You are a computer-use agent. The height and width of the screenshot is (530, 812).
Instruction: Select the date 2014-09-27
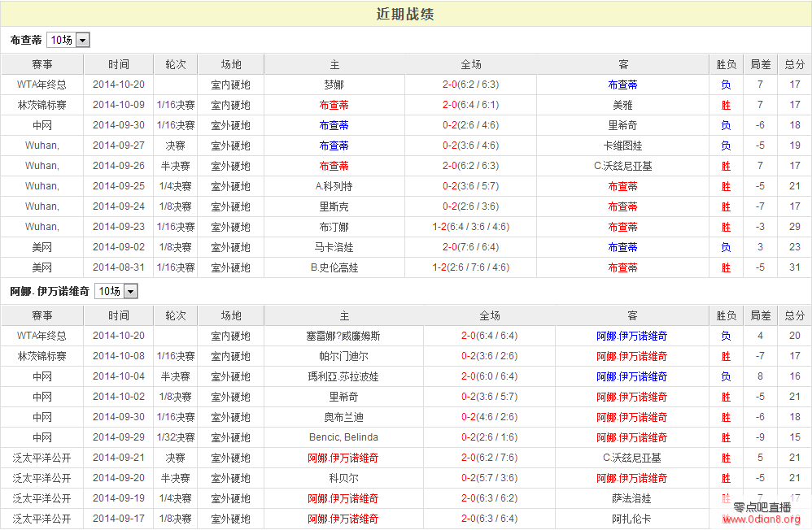pyautogui.click(x=119, y=146)
